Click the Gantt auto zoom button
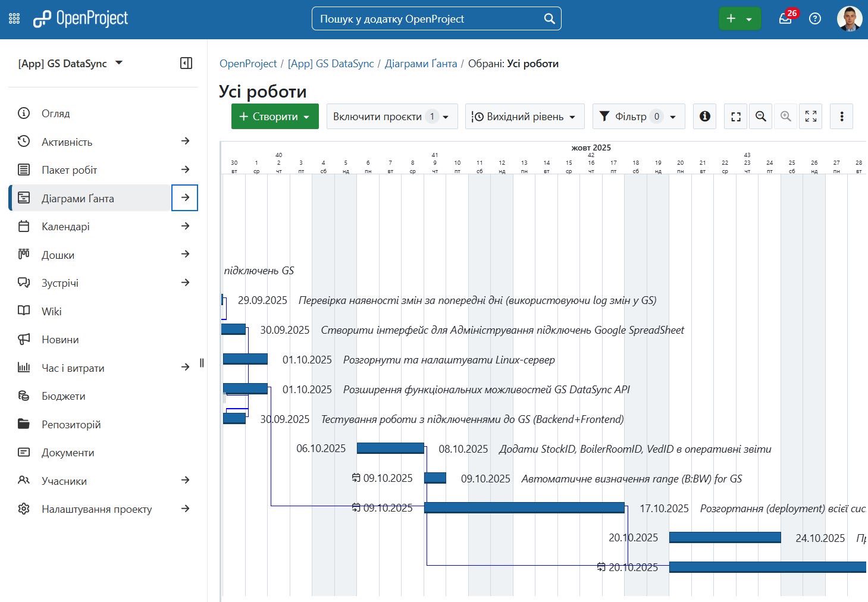Screen dimensions: 868x602 pos(810,117)
